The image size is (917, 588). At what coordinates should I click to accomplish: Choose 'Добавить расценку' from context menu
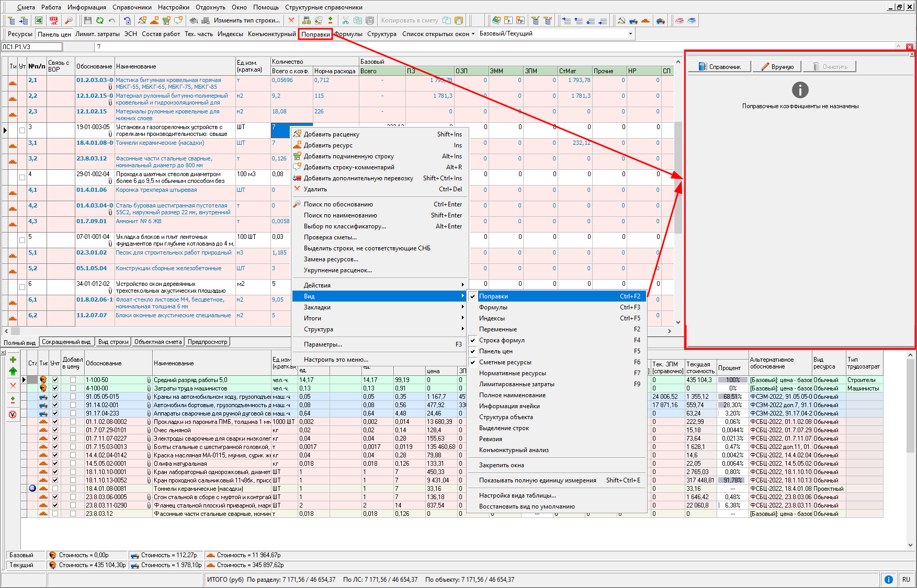[x=380, y=134]
